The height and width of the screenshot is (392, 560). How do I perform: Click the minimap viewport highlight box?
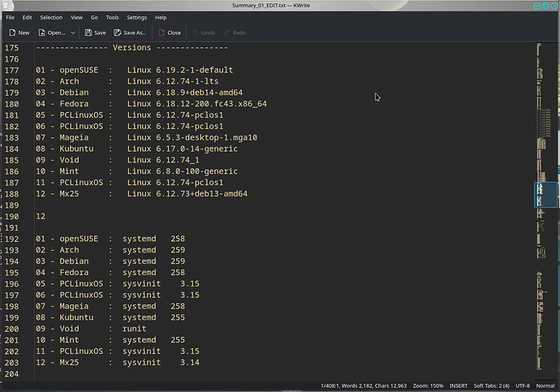tap(545, 195)
